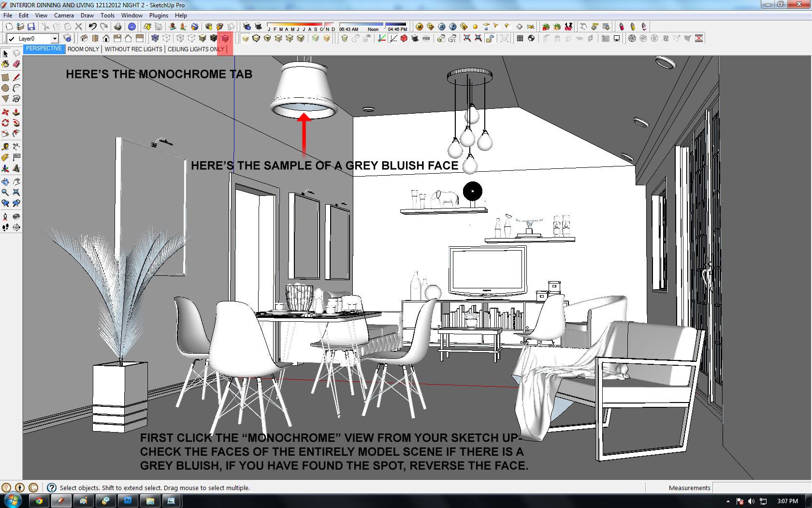Click the geo-location status bar icon
Viewport: 812px width, 508px height.
pyautogui.click(x=6, y=488)
